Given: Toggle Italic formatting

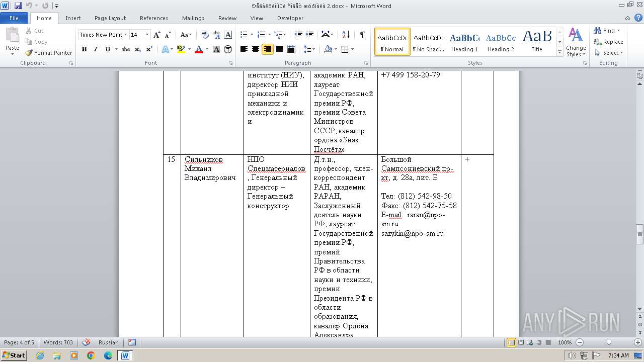Looking at the screenshot, I should tap(96, 49).
